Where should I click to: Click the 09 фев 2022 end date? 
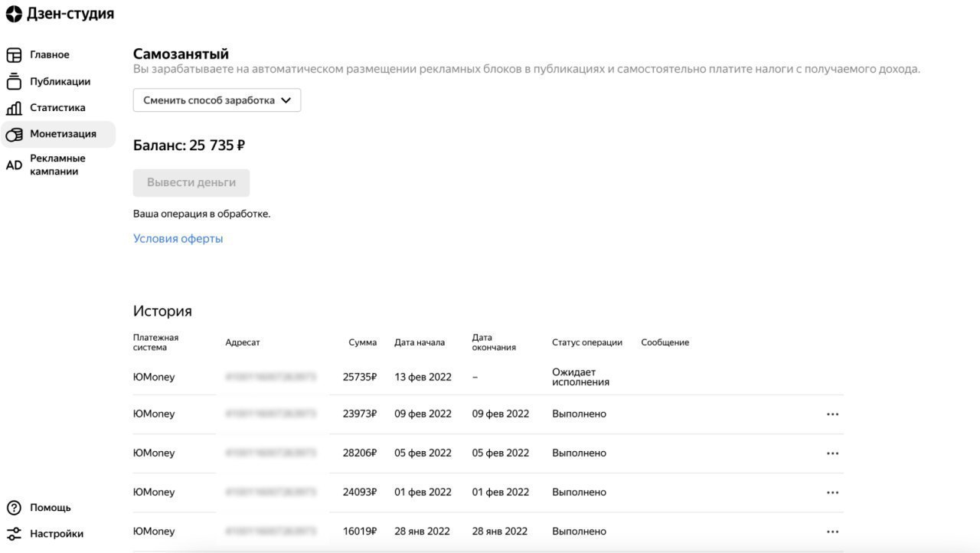tap(501, 414)
